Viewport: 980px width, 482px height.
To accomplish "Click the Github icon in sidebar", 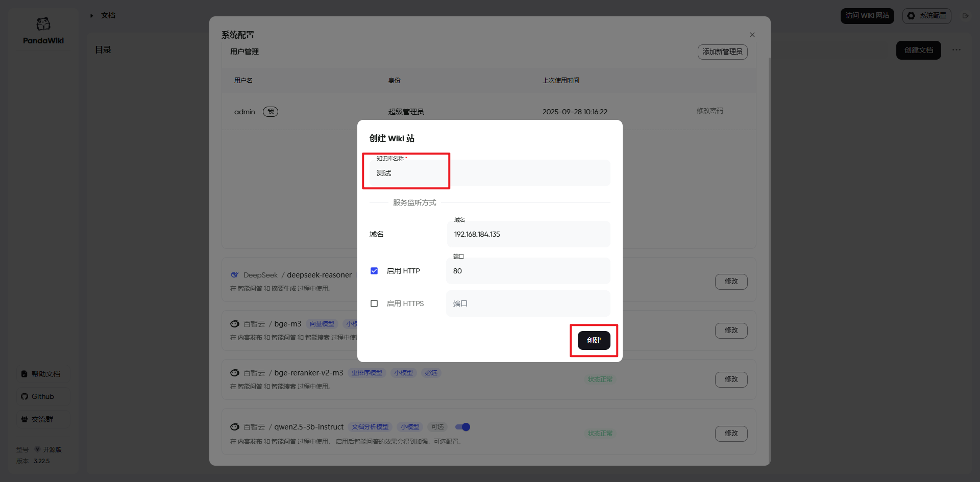I will click(x=24, y=397).
